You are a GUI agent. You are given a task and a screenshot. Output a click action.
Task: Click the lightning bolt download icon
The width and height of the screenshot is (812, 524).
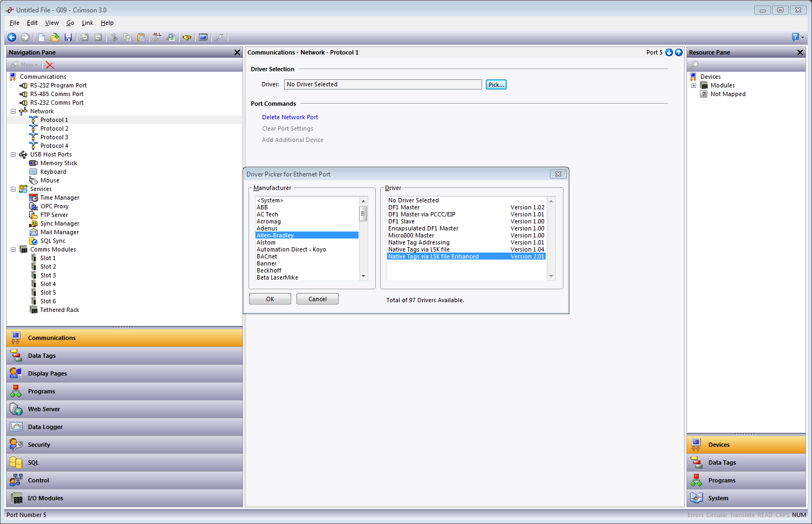pyautogui.click(x=219, y=37)
